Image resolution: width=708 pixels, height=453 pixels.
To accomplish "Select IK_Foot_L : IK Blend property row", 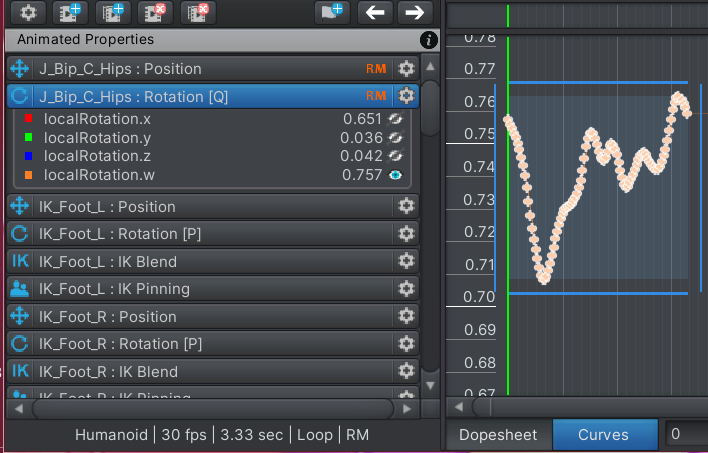I will tap(213, 262).
